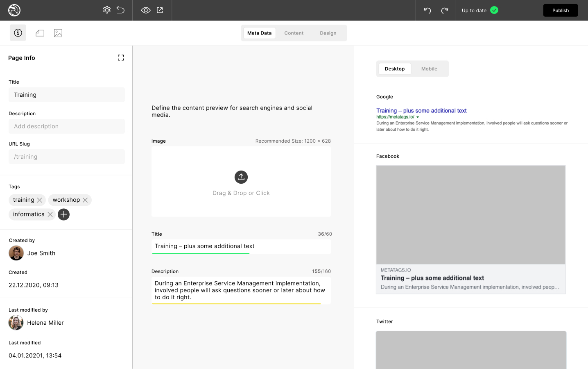Switch to the Design tab

pyautogui.click(x=328, y=33)
